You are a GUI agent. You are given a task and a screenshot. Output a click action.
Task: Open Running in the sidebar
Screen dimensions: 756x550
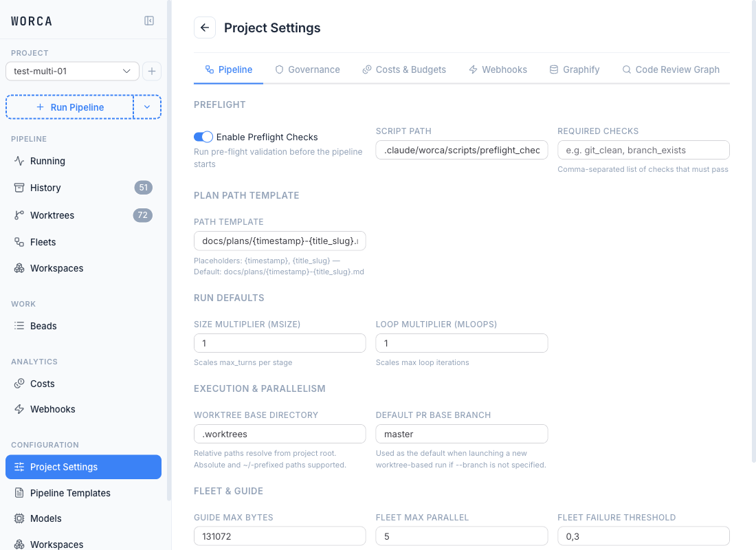(83, 161)
